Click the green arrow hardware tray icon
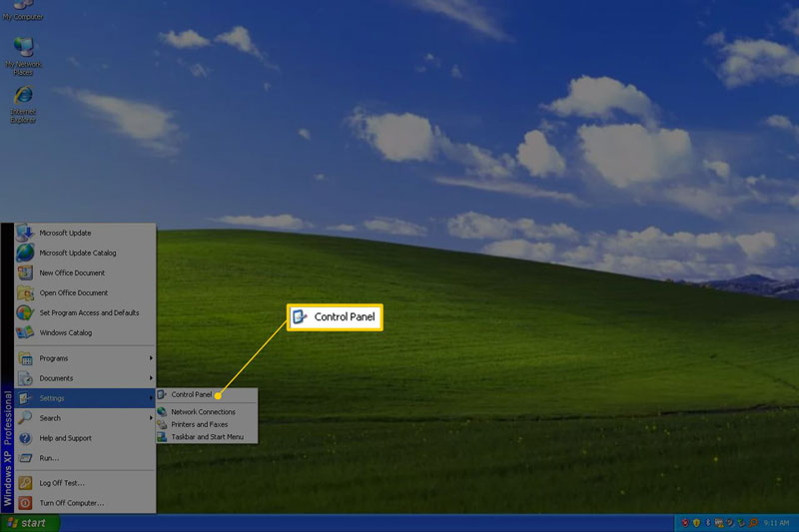The image size is (799, 532). tap(741, 523)
